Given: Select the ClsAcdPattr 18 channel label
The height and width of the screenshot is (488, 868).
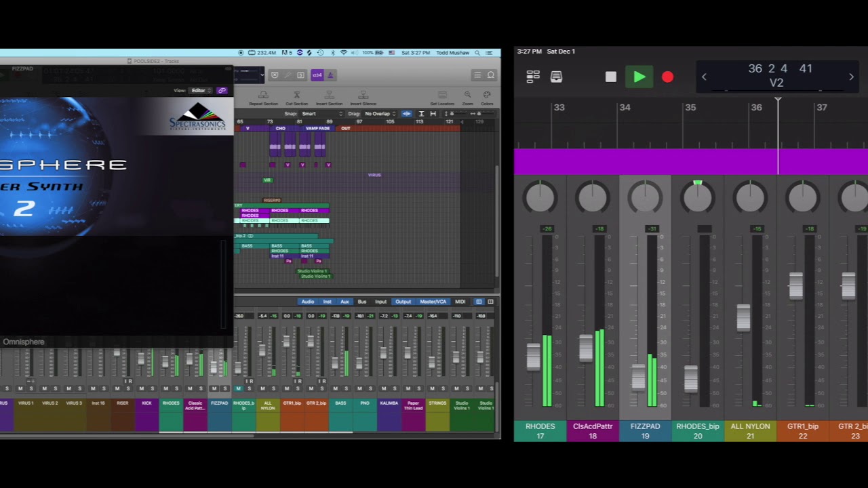Looking at the screenshot, I should click(x=593, y=431).
